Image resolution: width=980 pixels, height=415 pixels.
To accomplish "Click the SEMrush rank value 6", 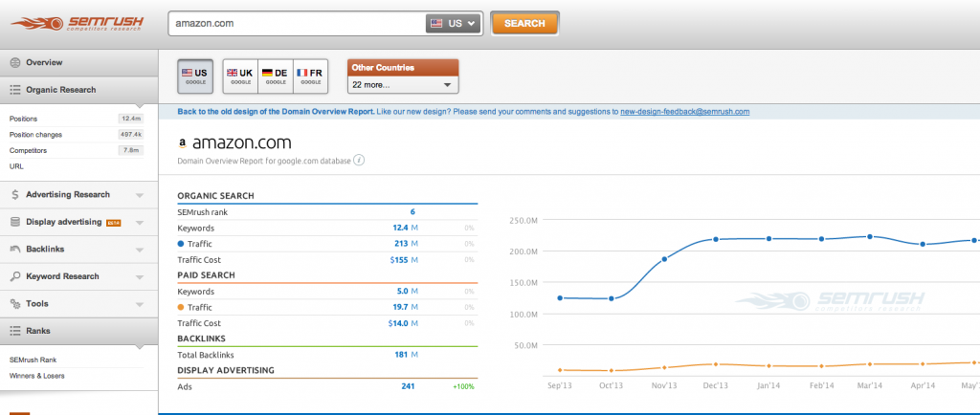I will (x=412, y=212).
